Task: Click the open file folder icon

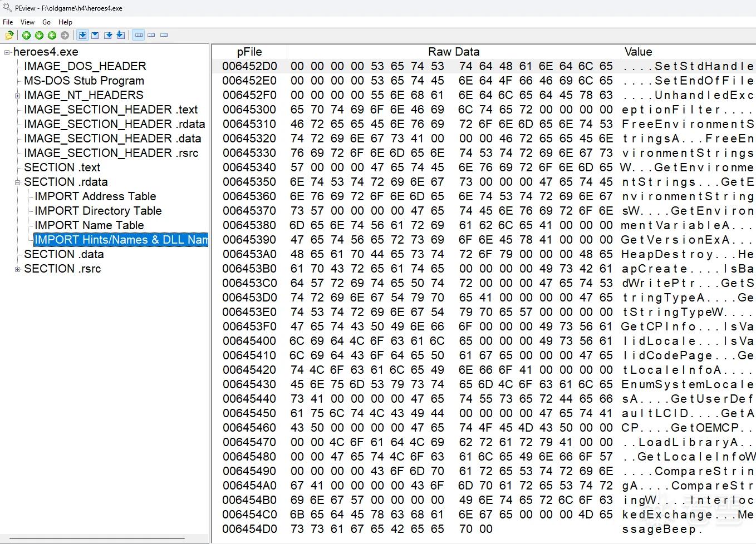Action: tap(9, 35)
